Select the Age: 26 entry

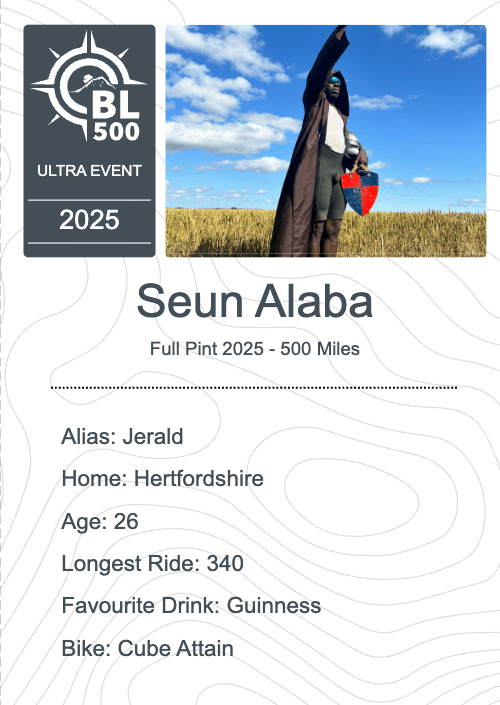tap(100, 522)
